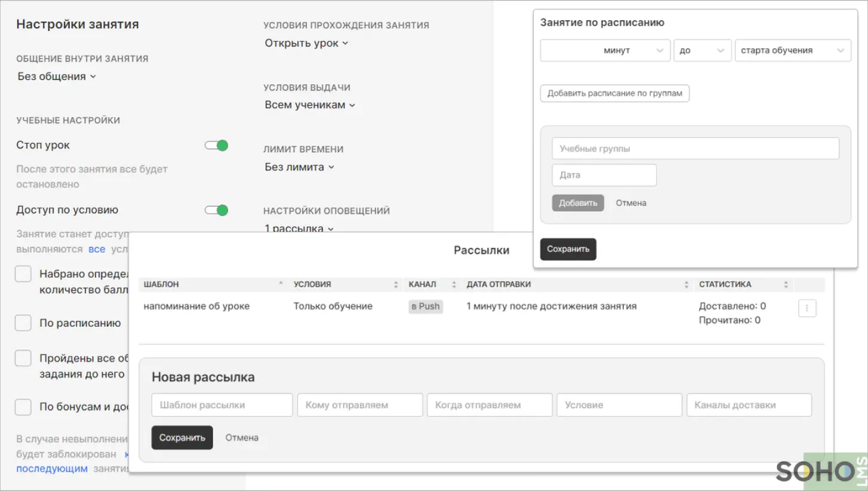Click the Дата input field
The width and height of the screenshot is (868, 491).
coord(604,175)
